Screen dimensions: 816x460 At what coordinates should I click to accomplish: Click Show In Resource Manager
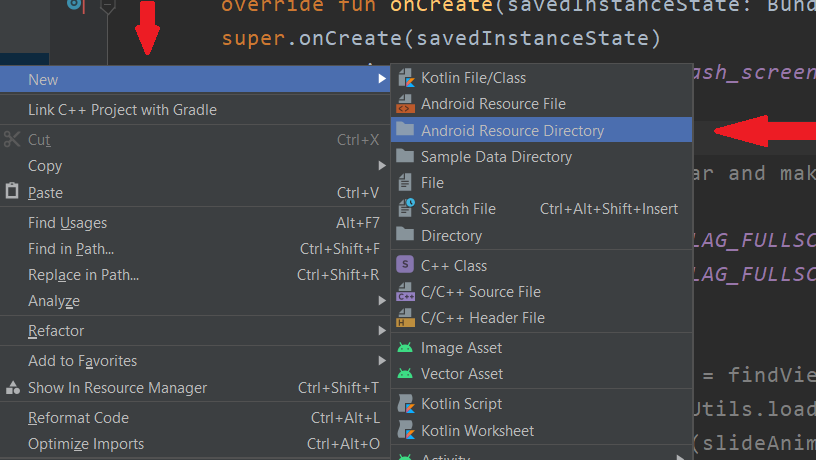117,388
